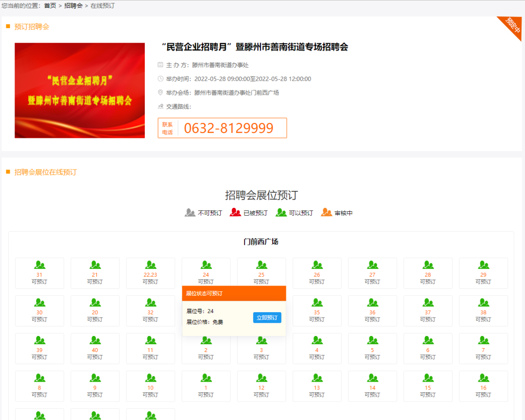Click the 预订招聘会 section heading

(x=32, y=27)
